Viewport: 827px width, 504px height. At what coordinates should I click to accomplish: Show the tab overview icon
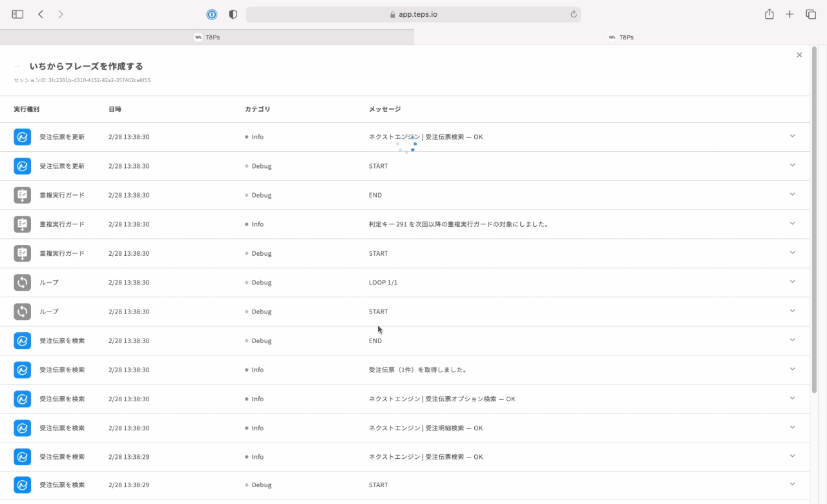pyautogui.click(x=811, y=14)
